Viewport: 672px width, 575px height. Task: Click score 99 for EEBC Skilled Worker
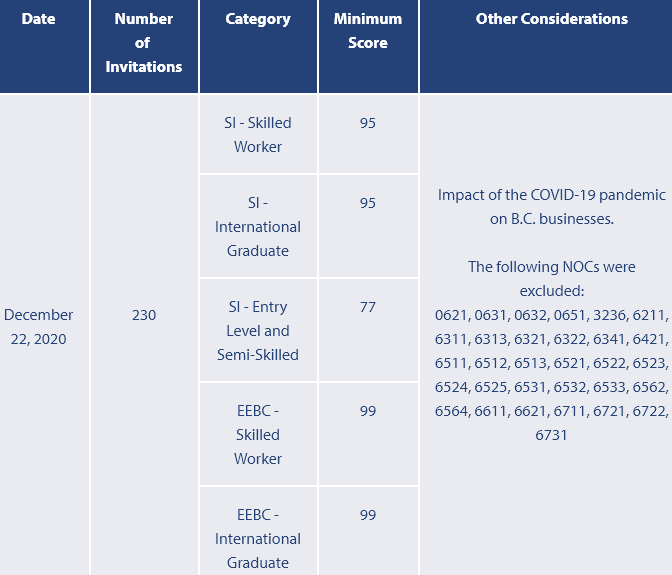click(x=368, y=411)
